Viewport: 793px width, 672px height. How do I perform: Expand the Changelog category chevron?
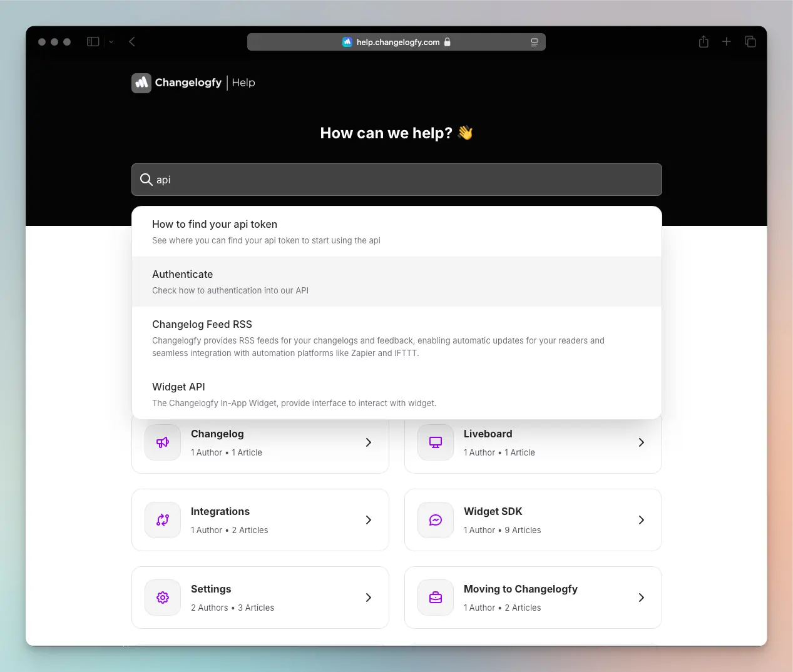[x=369, y=442]
